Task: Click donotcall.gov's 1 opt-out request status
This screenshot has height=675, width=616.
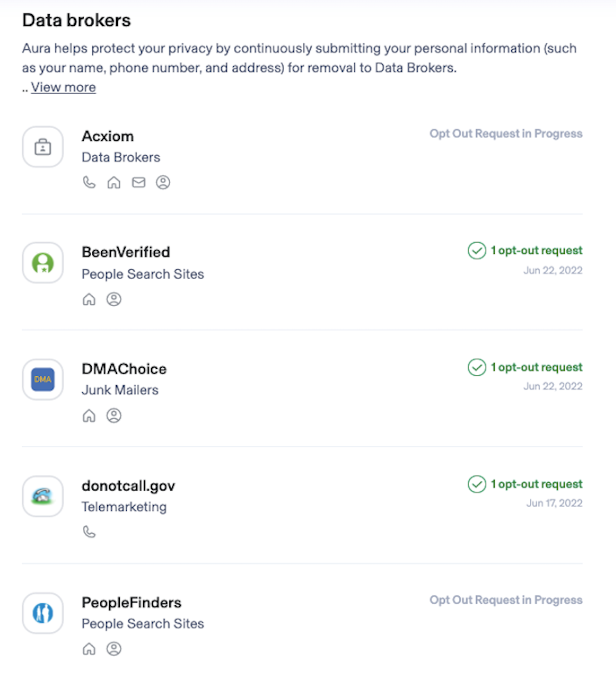Action: (536, 484)
